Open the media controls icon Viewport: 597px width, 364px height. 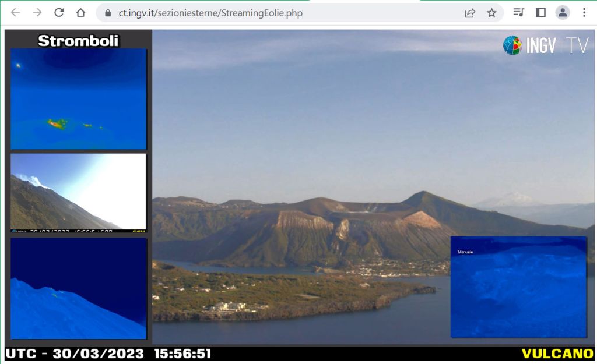pyautogui.click(x=518, y=13)
